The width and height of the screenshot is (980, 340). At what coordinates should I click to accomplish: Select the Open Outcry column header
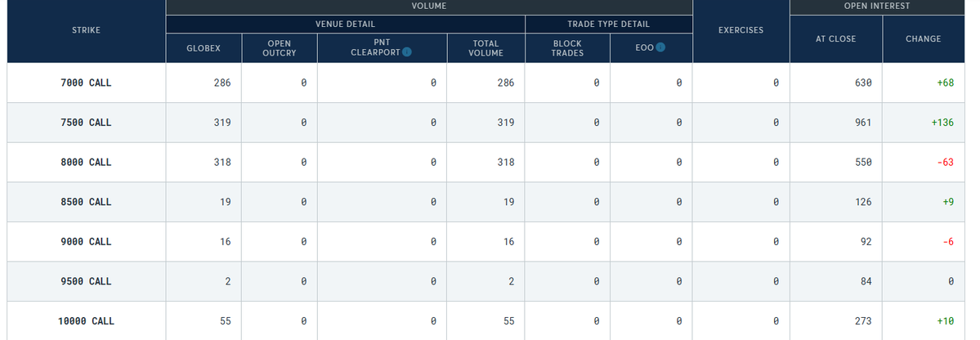click(279, 48)
